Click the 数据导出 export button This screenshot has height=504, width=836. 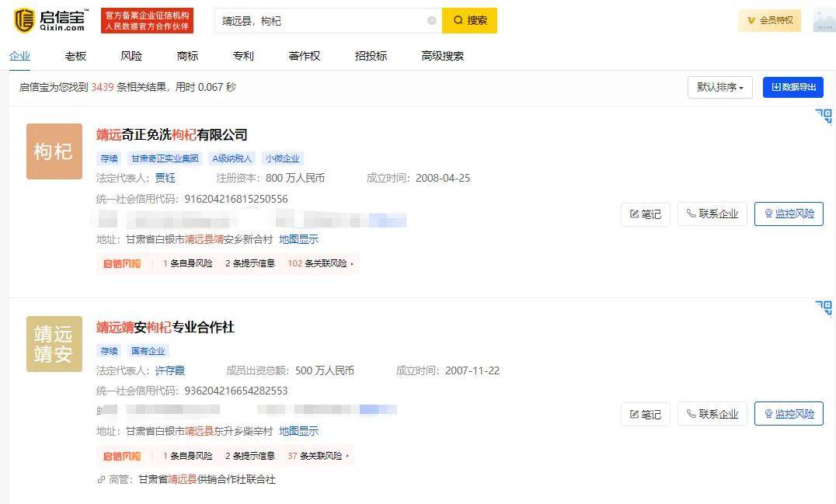[x=792, y=88]
